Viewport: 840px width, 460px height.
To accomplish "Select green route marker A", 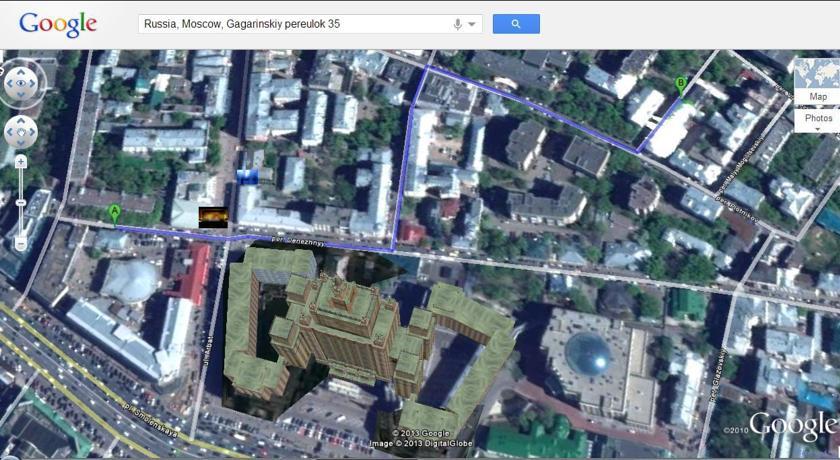I will 114,214.
